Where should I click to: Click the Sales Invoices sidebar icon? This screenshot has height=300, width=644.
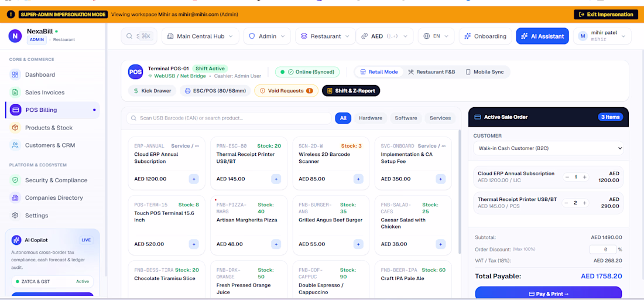tap(15, 93)
